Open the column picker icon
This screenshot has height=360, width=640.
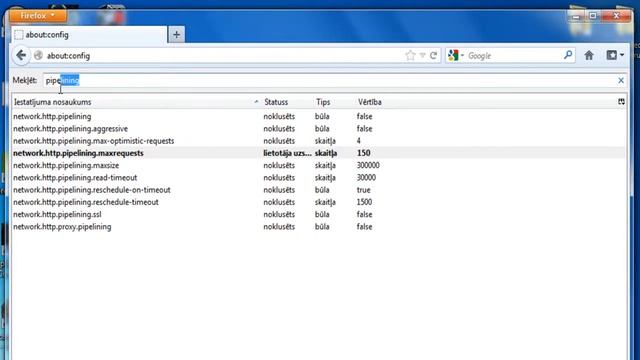(621, 102)
